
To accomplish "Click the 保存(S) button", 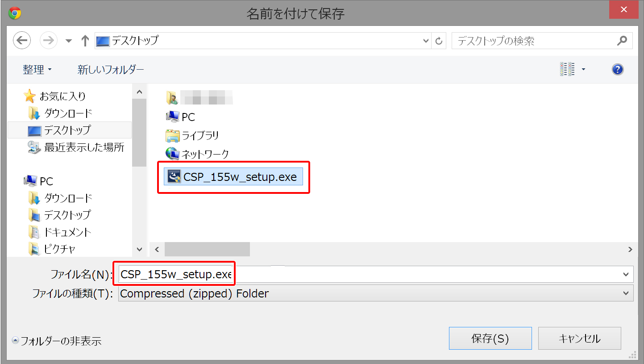I will 490,339.
